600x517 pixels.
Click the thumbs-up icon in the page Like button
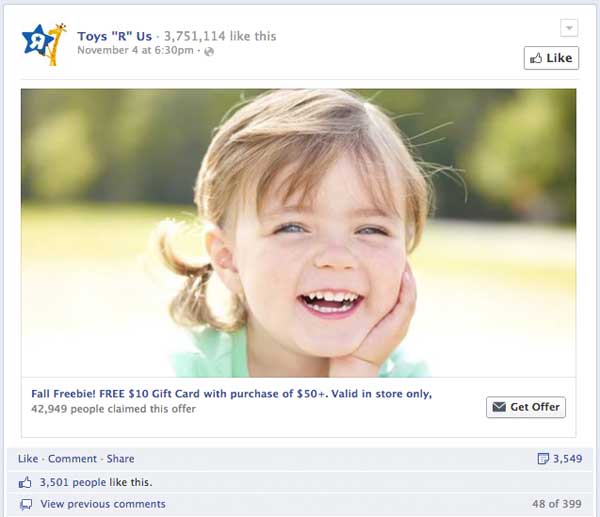[536, 58]
